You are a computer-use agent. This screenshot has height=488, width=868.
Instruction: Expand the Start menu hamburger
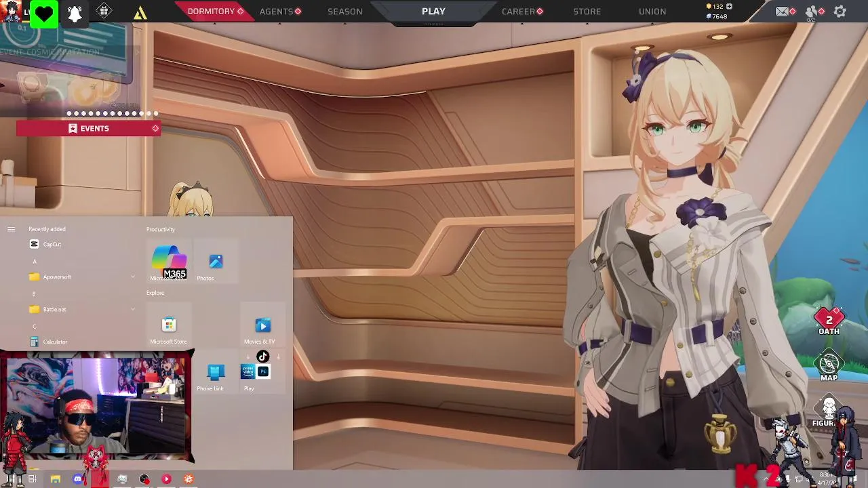click(x=11, y=229)
